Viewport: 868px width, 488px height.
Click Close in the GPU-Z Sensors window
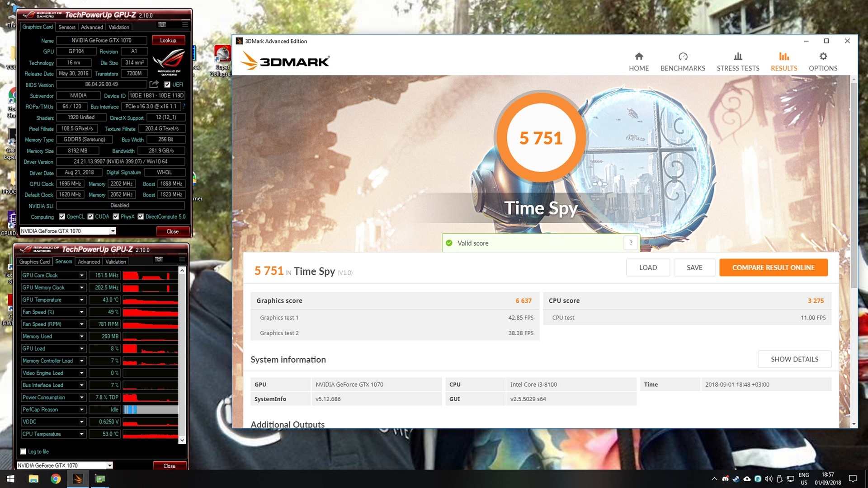(170, 466)
